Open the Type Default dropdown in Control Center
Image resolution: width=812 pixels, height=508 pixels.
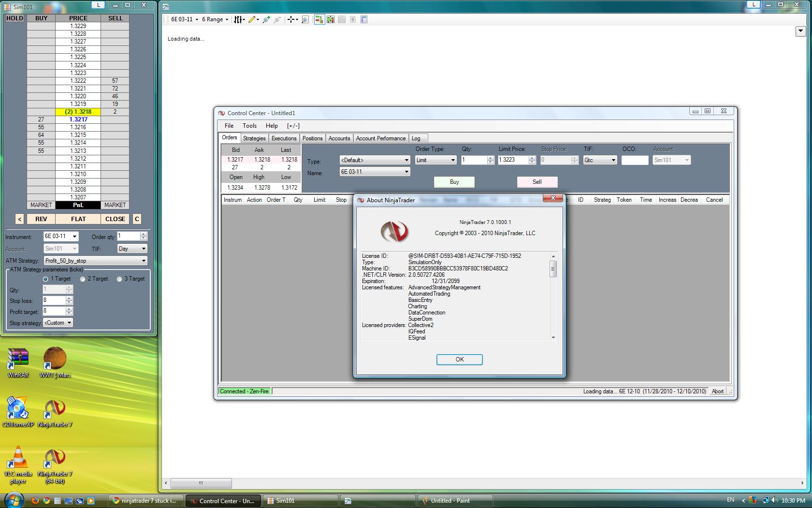[406, 160]
